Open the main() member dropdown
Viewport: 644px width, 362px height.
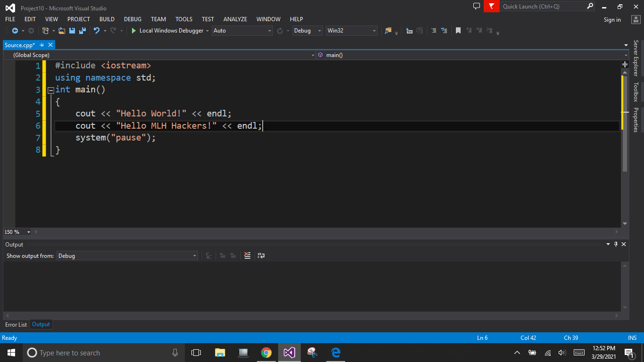[x=473, y=55]
